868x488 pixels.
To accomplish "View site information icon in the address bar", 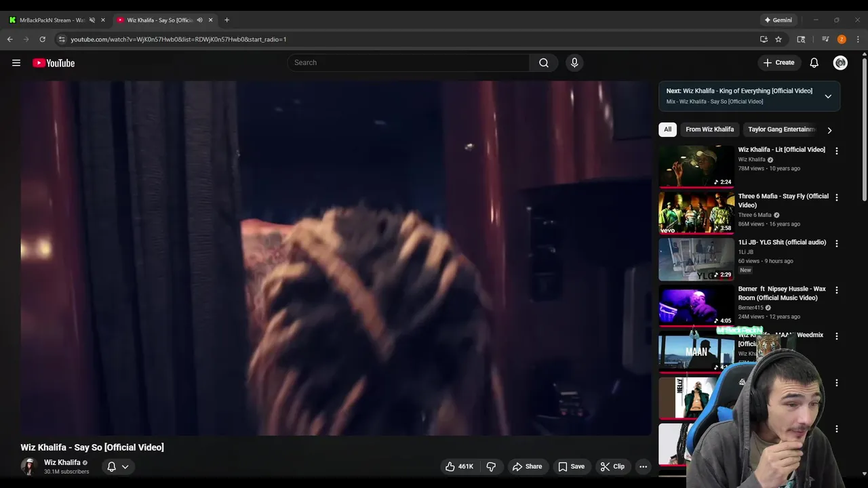I will click(x=62, y=39).
